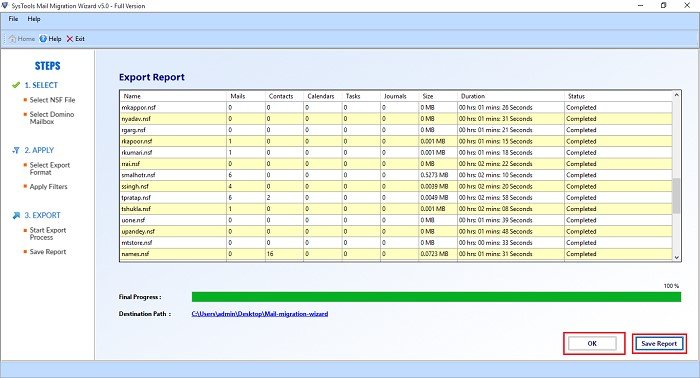The height and width of the screenshot is (378, 700).
Task: Go to Start Export Process step
Action: tap(48, 234)
